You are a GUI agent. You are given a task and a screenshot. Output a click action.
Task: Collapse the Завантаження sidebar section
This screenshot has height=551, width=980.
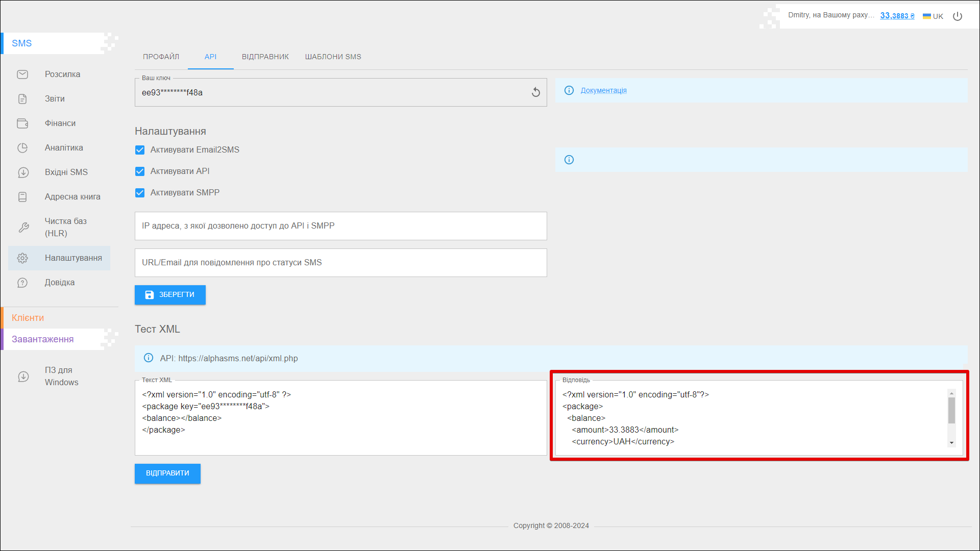pos(43,339)
